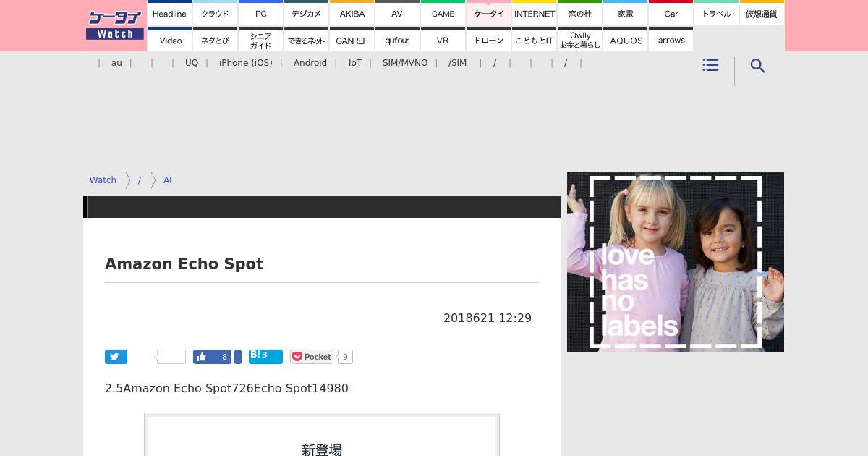Click the /SIM category link

[457, 63]
